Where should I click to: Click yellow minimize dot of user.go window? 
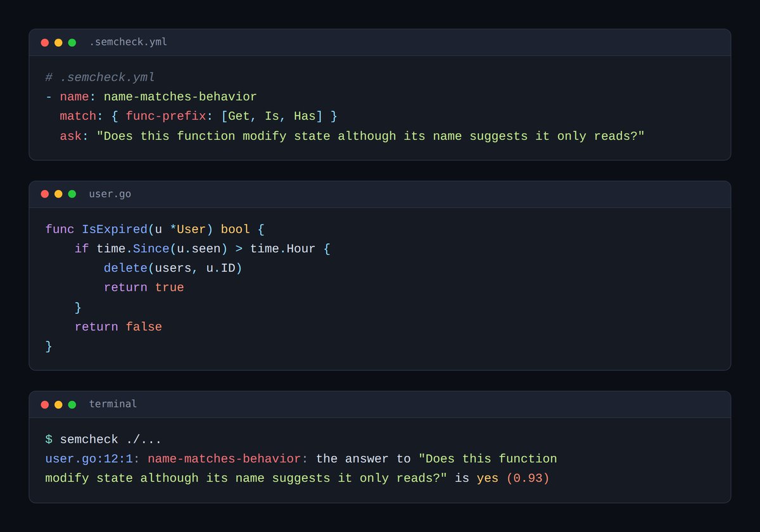(x=58, y=194)
